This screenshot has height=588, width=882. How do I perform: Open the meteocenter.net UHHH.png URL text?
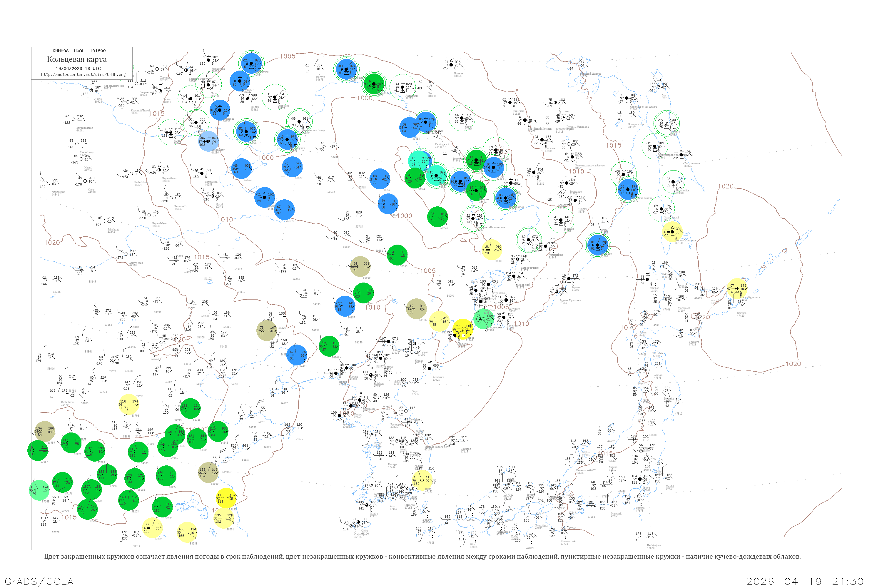[x=83, y=74]
